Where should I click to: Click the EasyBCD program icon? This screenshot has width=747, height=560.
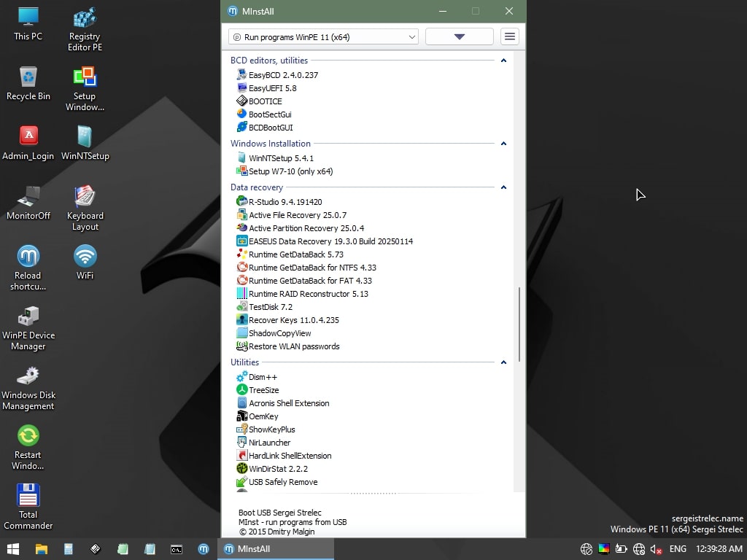coord(242,75)
